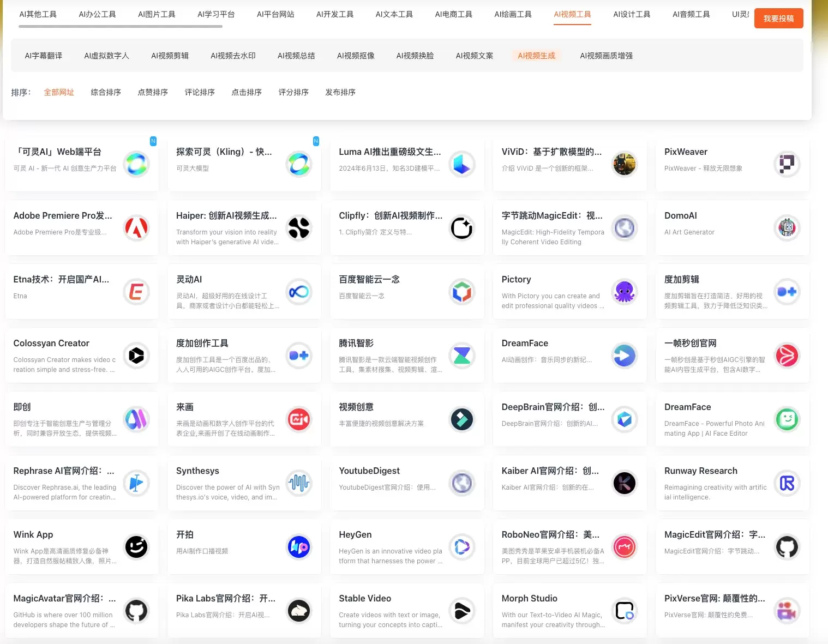
Task: Click the Synthesys waveform icon
Action: [299, 483]
